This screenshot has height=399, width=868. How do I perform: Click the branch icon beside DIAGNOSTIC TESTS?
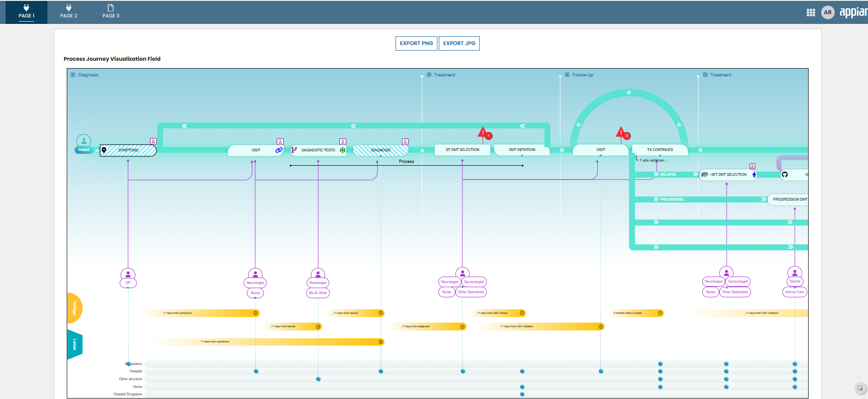click(294, 150)
